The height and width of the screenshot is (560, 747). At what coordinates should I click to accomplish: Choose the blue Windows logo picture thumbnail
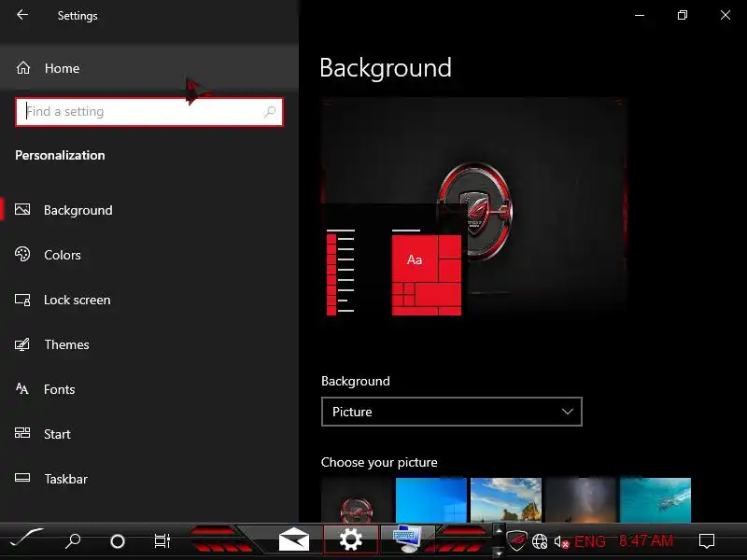pyautogui.click(x=431, y=500)
